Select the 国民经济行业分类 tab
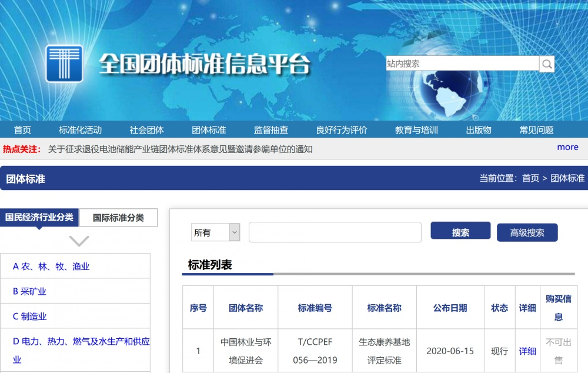This screenshot has width=588, height=373. pos(39,217)
